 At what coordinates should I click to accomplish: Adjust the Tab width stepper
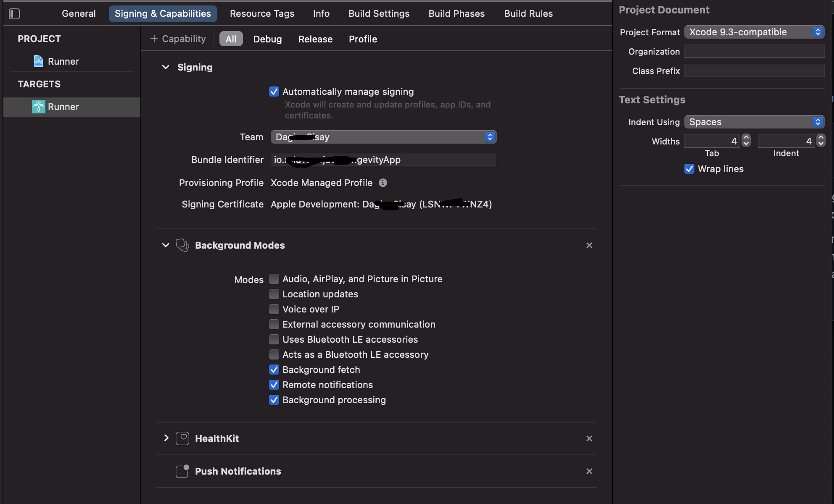point(746,140)
